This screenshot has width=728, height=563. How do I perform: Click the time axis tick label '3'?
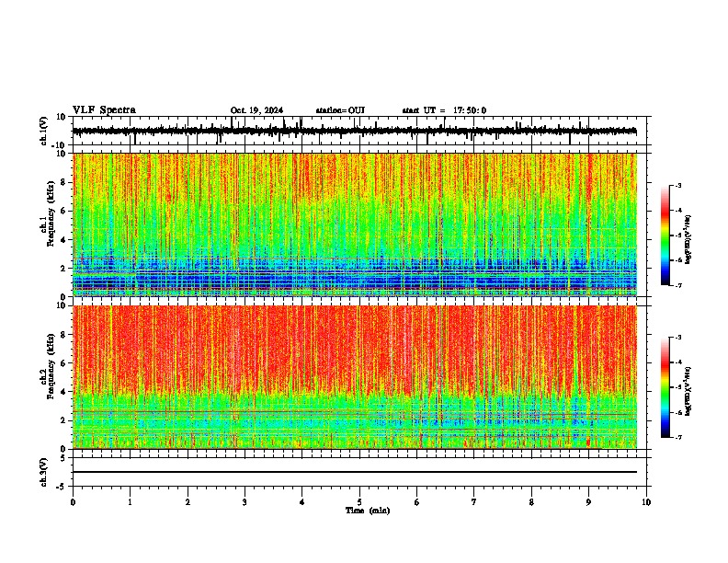[245, 502]
